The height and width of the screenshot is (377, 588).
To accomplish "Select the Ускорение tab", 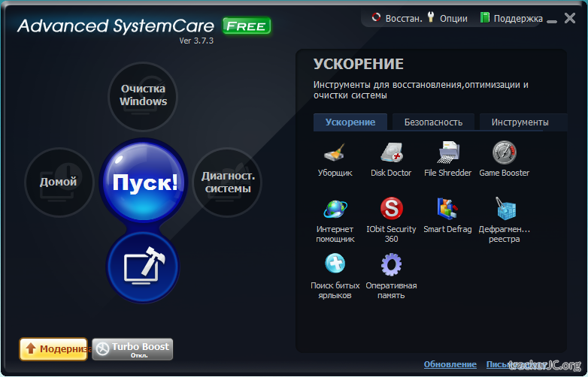I will click(350, 122).
